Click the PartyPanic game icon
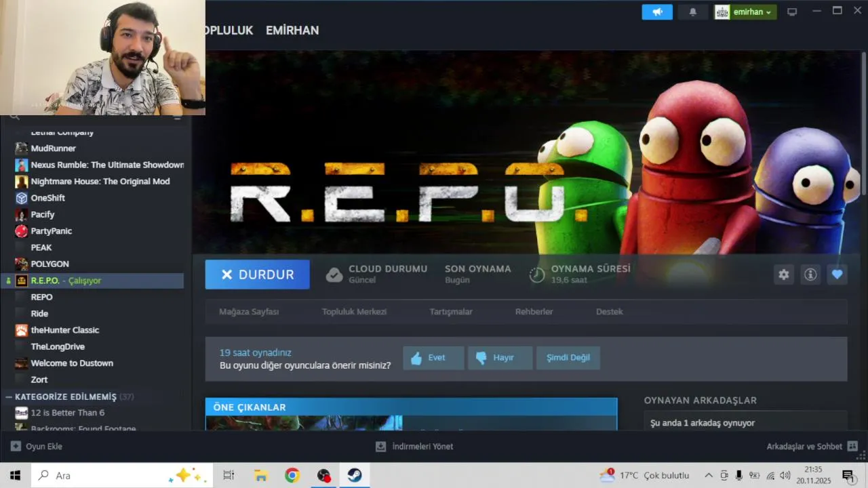Screen dimensions: 868x488 [22, 231]
